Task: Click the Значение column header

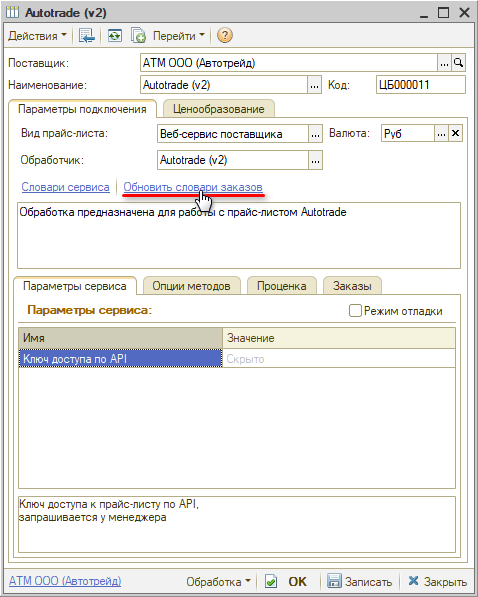Action: (339, 338)
